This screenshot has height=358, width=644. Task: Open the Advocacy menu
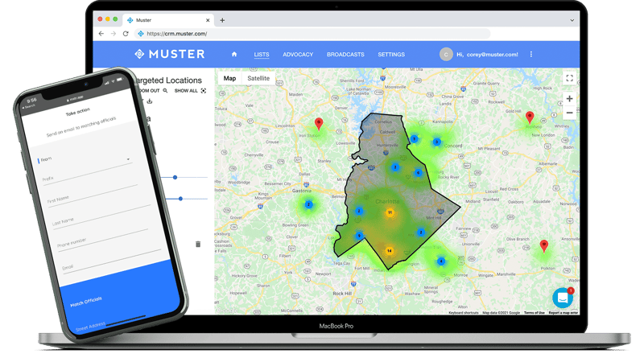pos(298,54)
